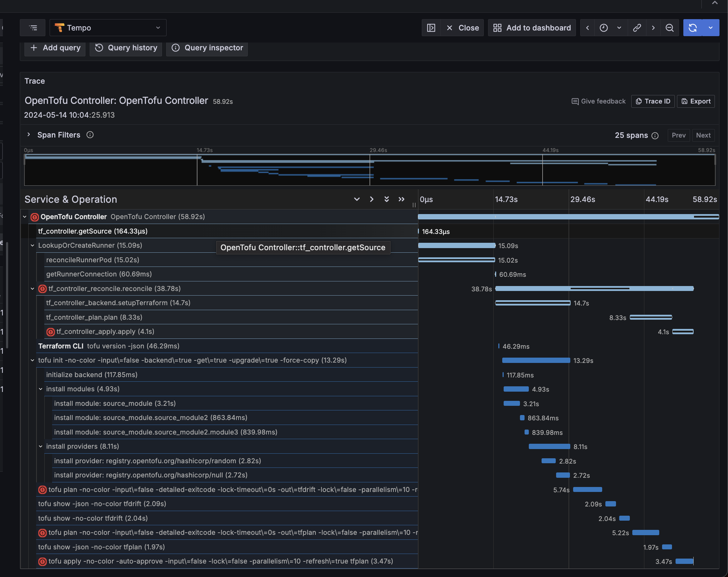Open Query history
728x577 pixels.
[x=126, y=48]
